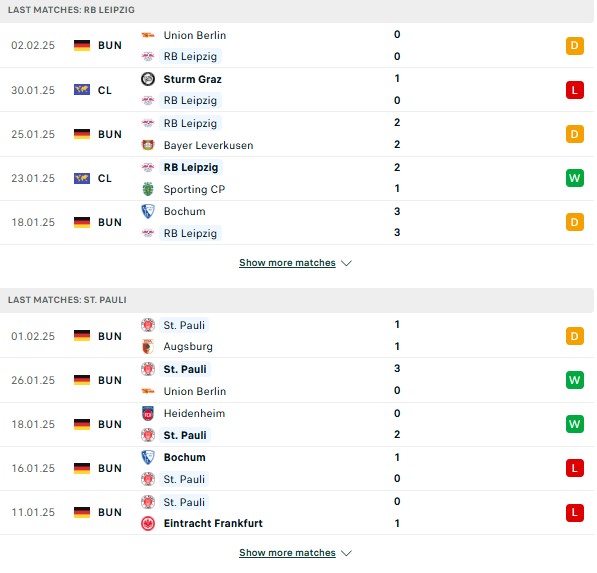Select Eintracht Frankfurt team name
The width and height of the screenshot is (597, 573).
(213, 524)
